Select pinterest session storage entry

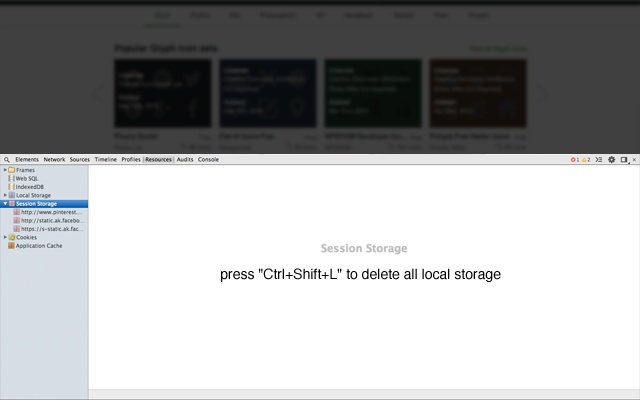coord(48,212)
